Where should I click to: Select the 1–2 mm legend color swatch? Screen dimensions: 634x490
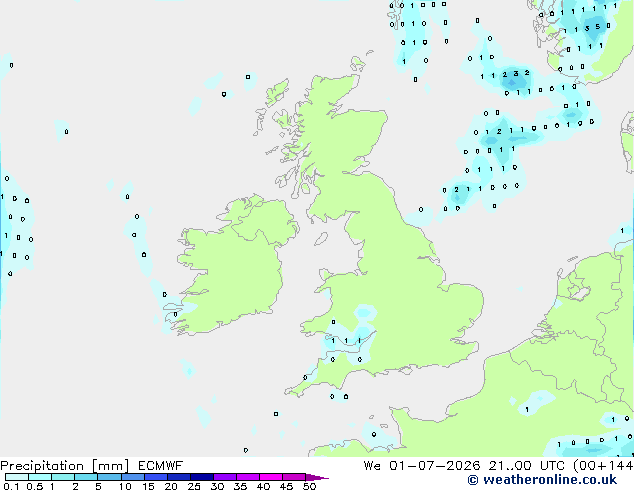(x=63, y=477)
